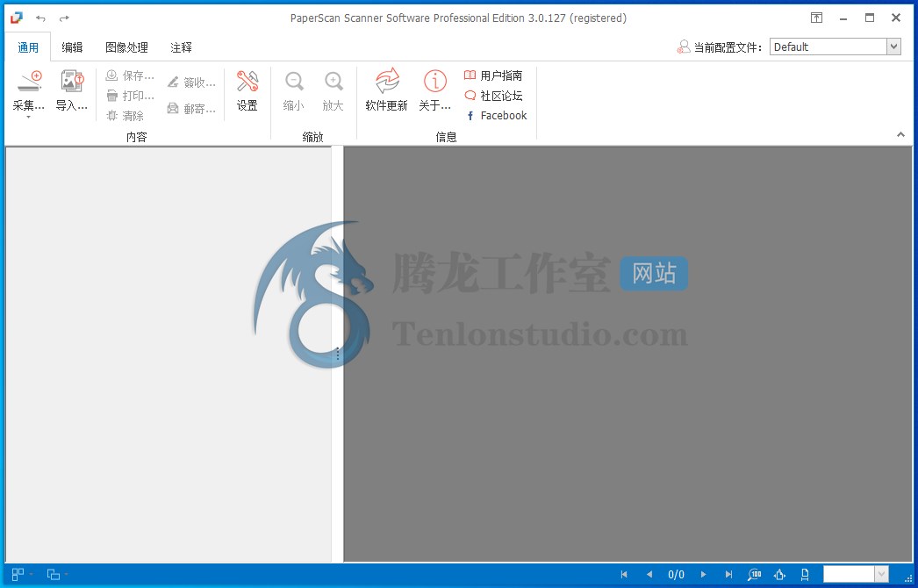Go to the previous page
Screen dimensions: 918x588
pyautogui.click(x=649, y=575)
